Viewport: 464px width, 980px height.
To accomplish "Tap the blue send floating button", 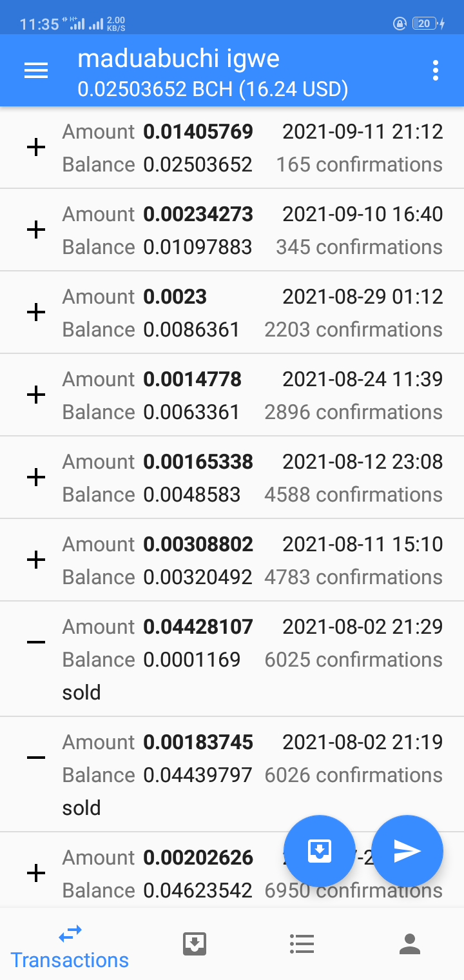I will pos(407,851).
